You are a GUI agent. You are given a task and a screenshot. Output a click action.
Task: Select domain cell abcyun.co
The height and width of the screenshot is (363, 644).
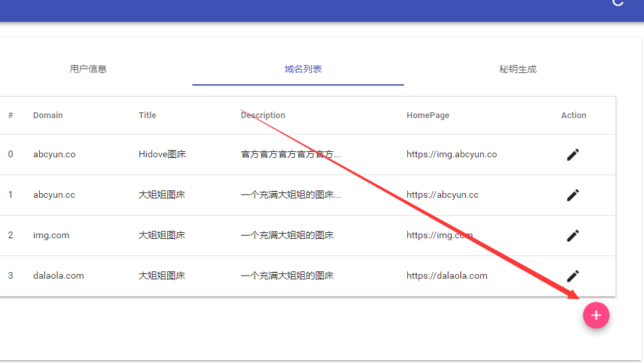pos(54,154)
